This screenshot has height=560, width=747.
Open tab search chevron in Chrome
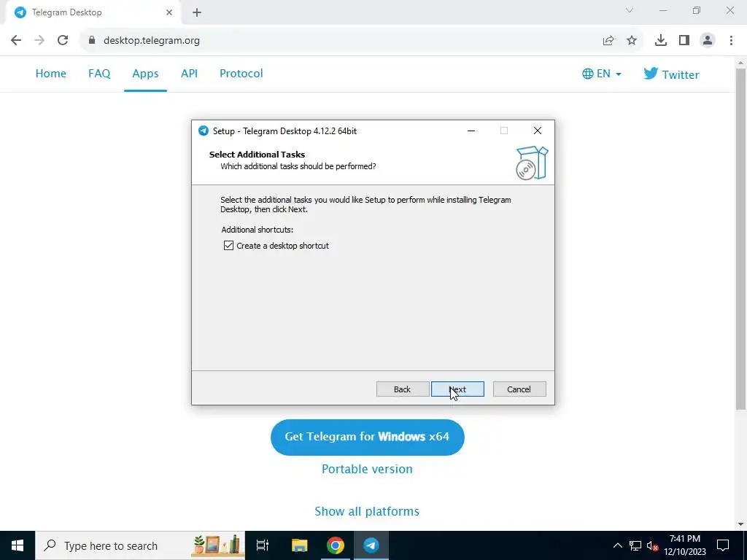point(630,10)
